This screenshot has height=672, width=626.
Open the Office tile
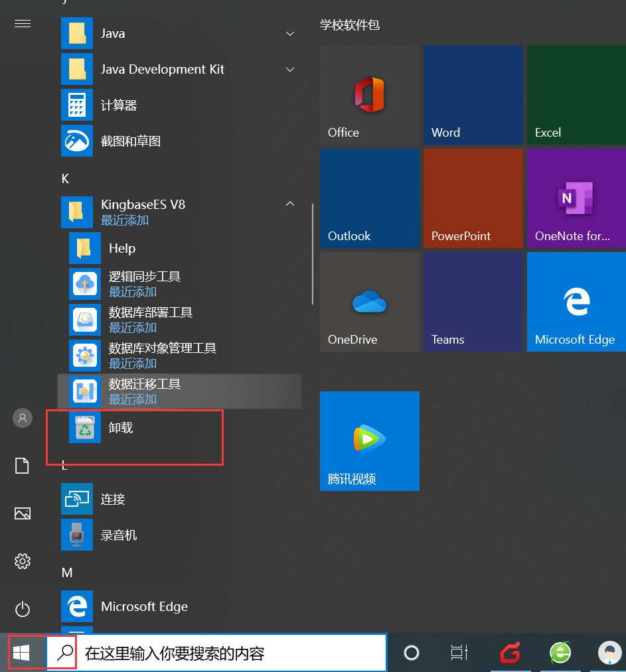[x=370, y=95]
